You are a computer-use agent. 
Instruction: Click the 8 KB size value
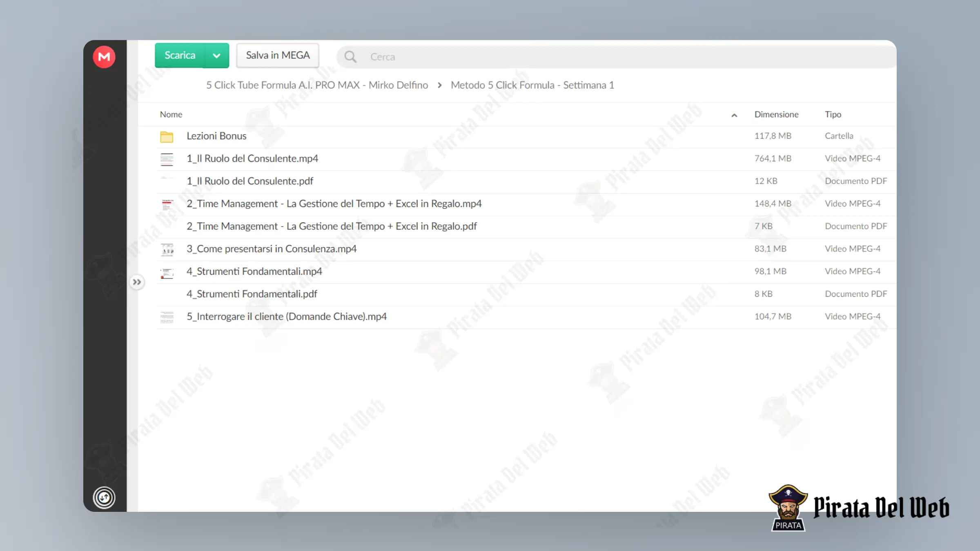pos(763,294)
